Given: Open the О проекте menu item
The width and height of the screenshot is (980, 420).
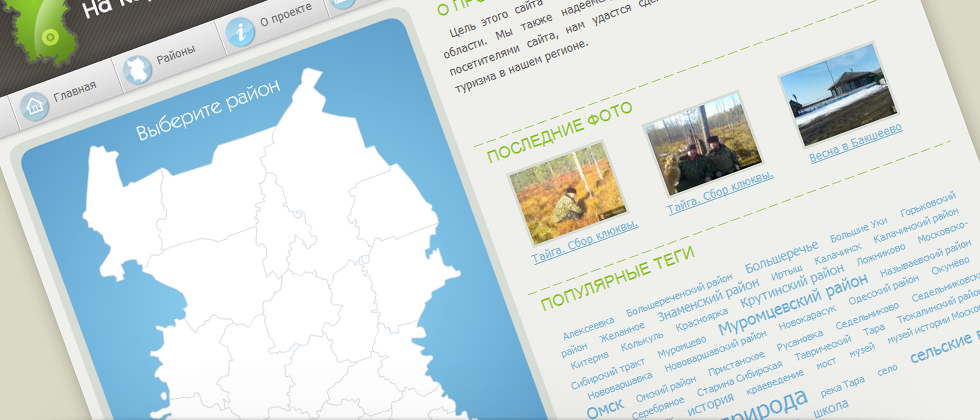Looking at the screenshot, I should (286, 16).
